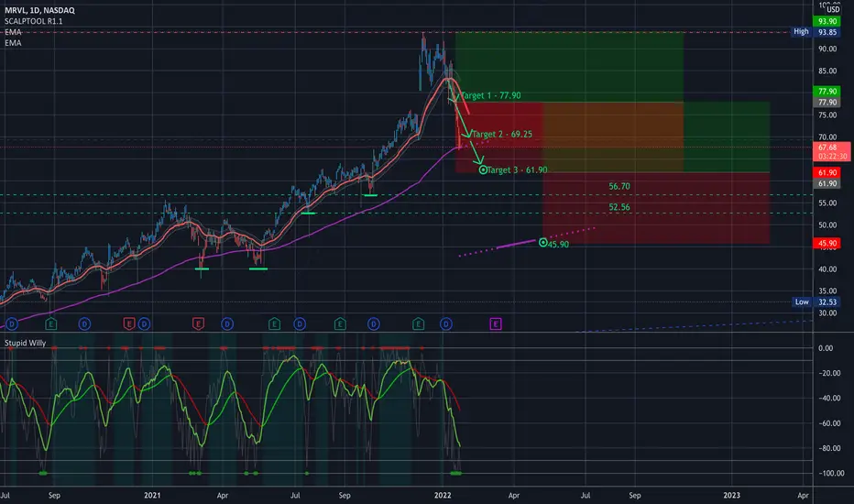The image size is (854, 504).
Task: Select the lowest EMA legend in the top-left
Action: (x=13, y=43)
